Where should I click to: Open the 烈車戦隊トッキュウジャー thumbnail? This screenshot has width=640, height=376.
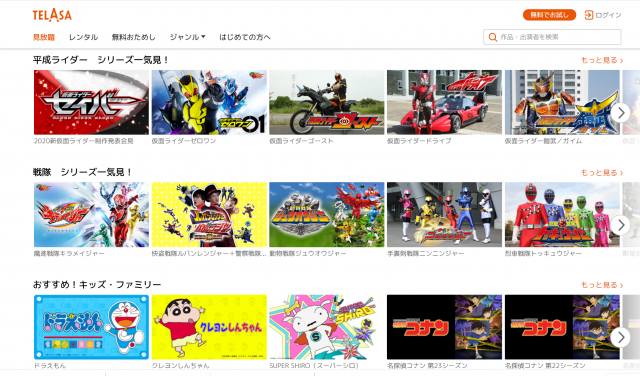pos(562,214)
